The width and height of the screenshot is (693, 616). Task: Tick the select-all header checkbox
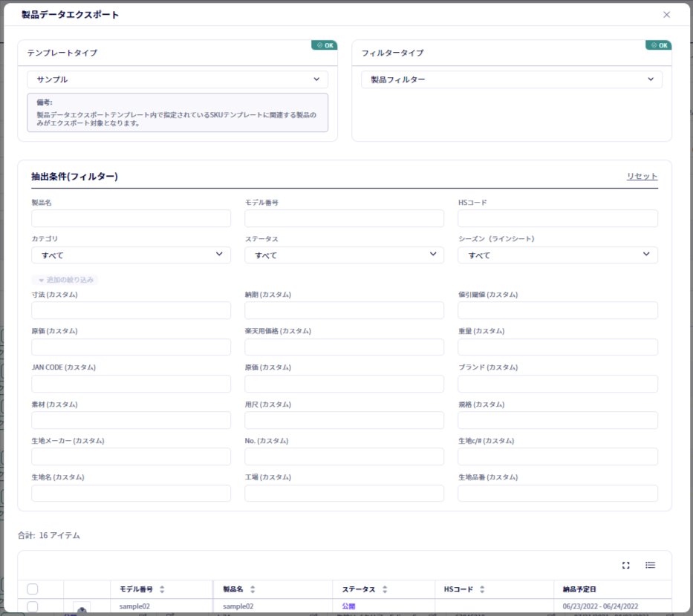point(32,589)
